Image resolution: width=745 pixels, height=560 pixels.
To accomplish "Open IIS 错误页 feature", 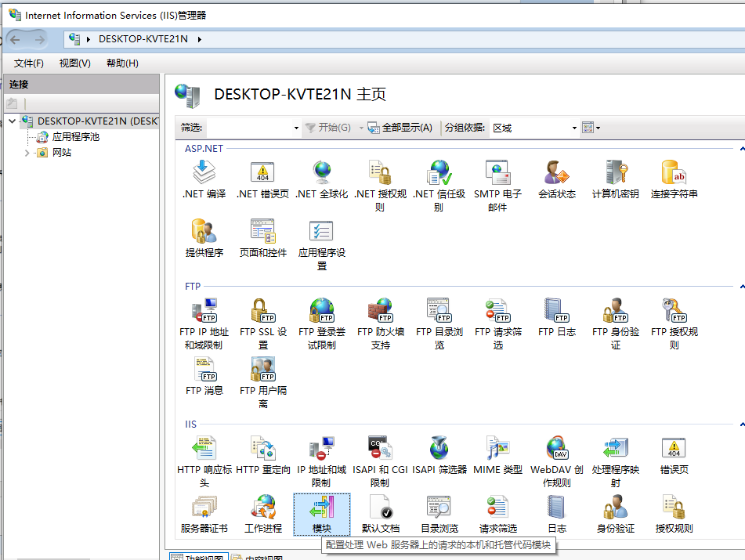I will [x=674, y=455].
